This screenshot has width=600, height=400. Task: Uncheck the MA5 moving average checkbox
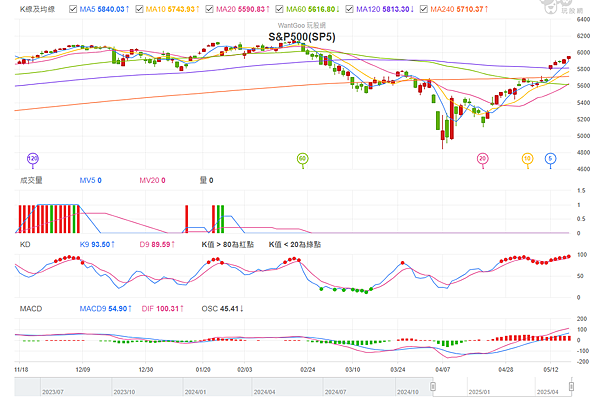(73, 9)
